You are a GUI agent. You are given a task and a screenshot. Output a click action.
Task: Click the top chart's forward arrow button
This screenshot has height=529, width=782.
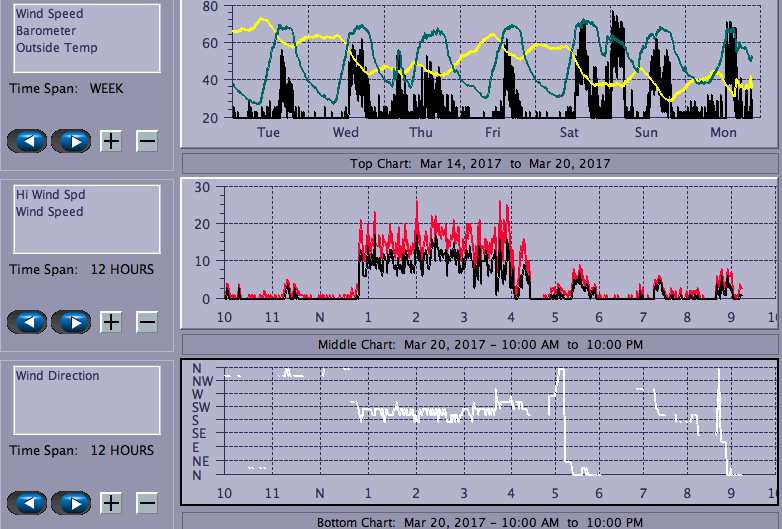(x=71, y=140)
